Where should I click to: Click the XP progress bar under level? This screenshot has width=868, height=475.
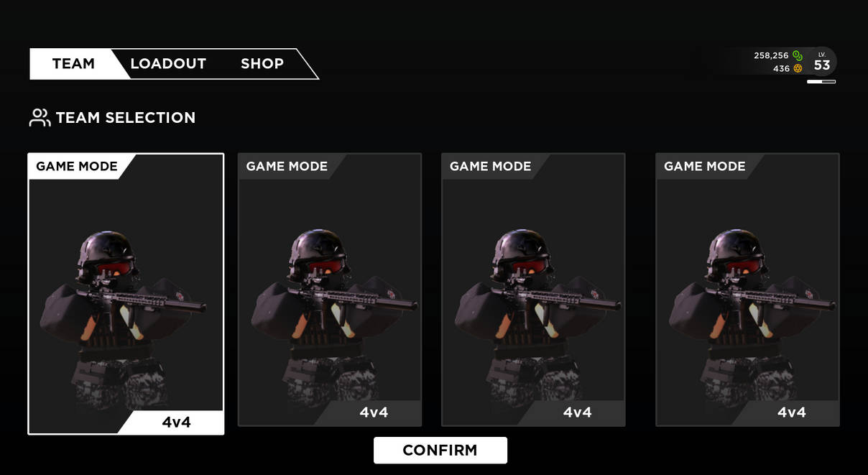(x=821, y=82)
